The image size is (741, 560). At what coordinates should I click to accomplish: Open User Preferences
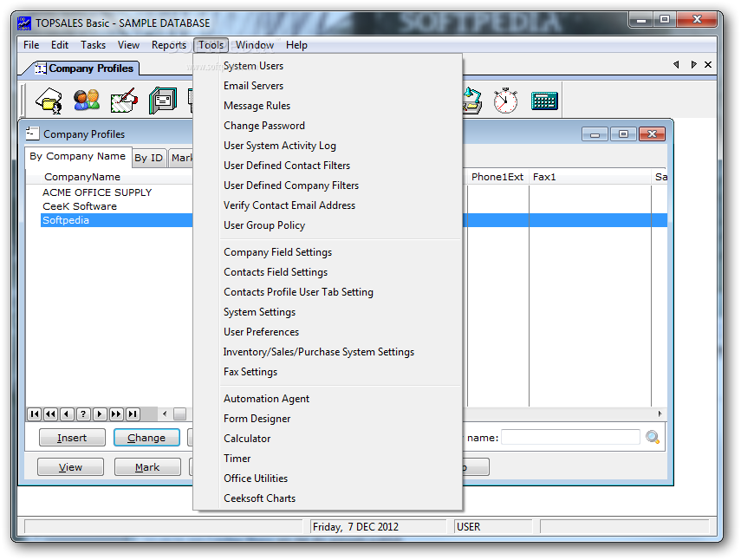[328, 332]
